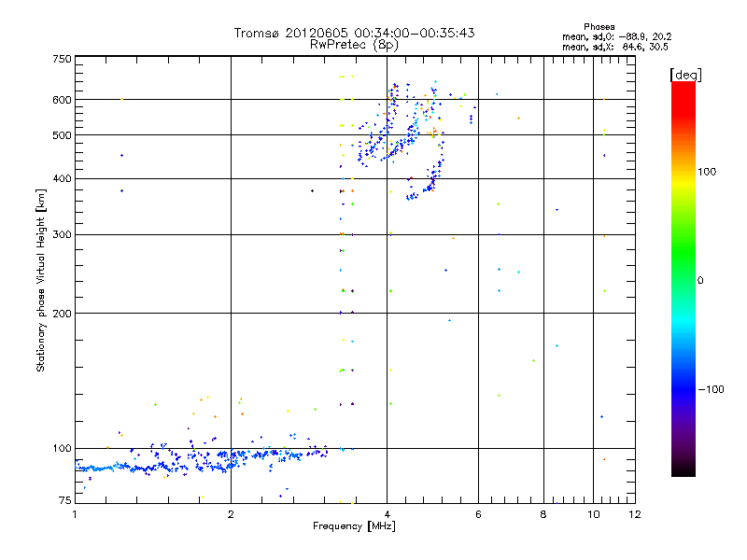
Task: Click the y-axis tick label "750"
Action: [63, 59]
